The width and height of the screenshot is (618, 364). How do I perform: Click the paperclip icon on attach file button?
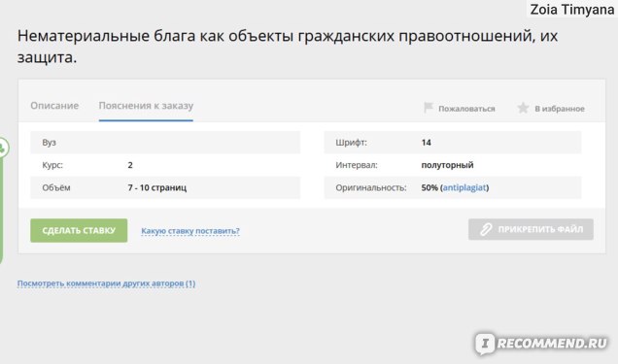[486, 229]
